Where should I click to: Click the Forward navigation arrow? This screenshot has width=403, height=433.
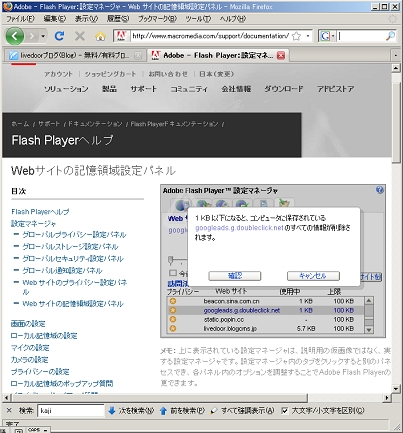(x=31, y=36)
